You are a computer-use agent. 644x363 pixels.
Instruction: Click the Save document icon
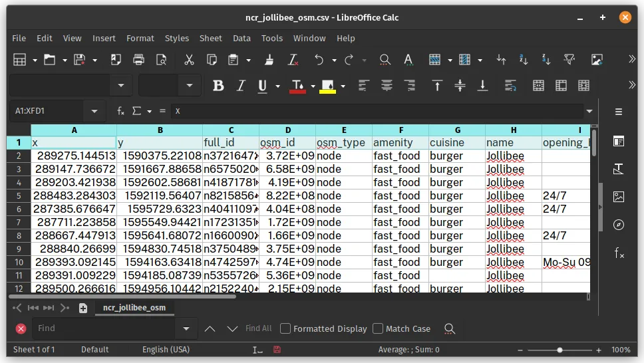[79, 60]
